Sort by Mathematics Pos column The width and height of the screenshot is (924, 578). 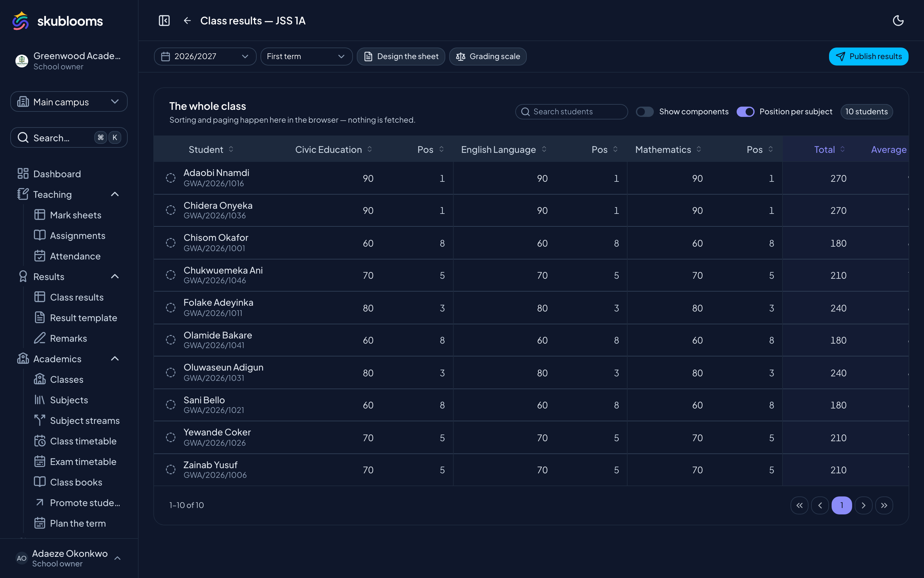click(760, 149)
